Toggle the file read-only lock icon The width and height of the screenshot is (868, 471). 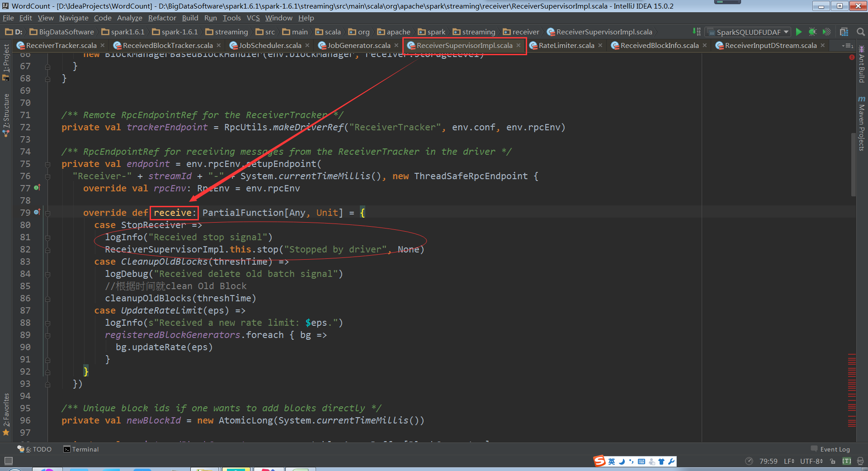(833, 461)
